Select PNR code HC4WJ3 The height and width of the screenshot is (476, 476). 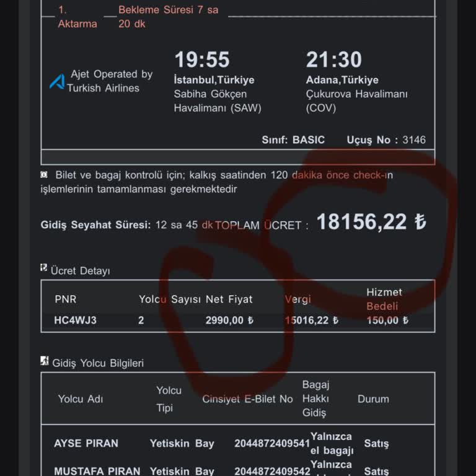click(75, 320)
